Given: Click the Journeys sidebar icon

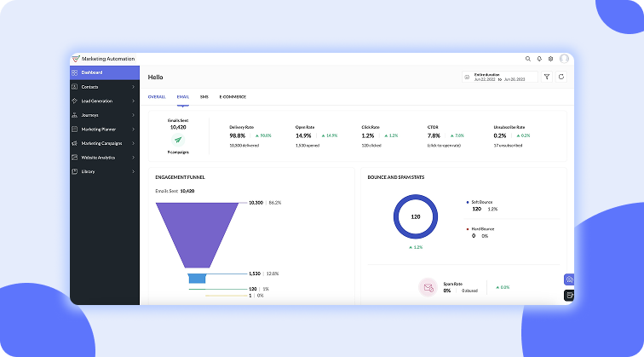Looking at the screenshot, I should (x=74, y=115).
